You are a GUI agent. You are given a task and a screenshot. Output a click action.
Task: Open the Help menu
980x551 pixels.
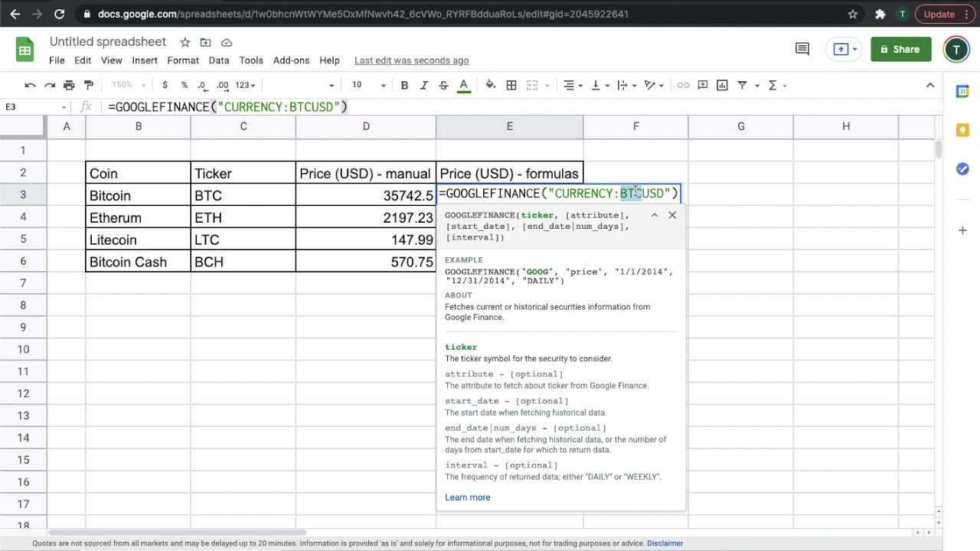tap(329, 60)
